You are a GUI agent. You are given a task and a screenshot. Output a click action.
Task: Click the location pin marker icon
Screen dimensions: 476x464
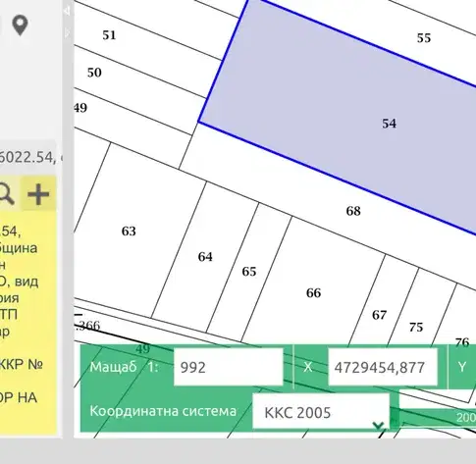click(20, 25)
